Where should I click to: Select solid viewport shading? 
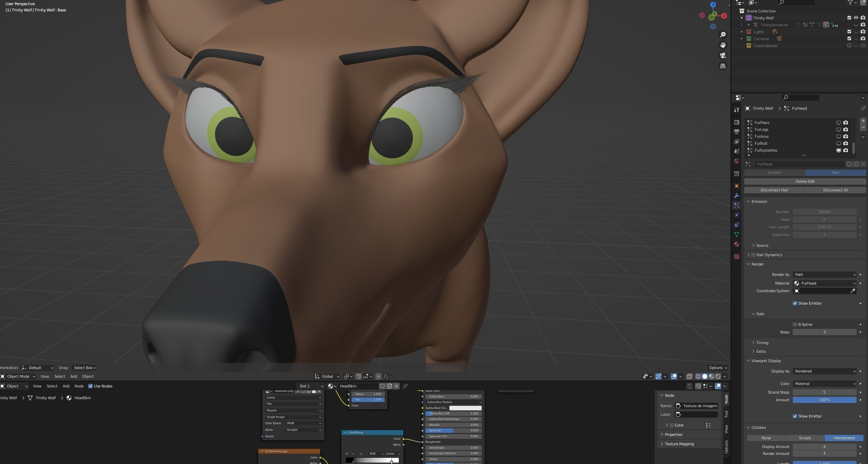coord(705,376)
